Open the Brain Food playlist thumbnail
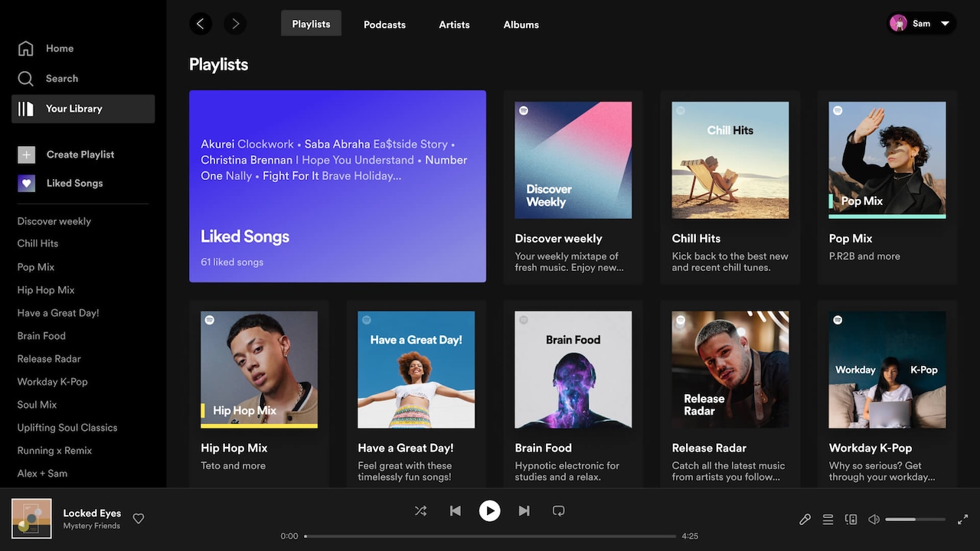The height and width of the screenshot is (551, 980). [x=573, y=369]
